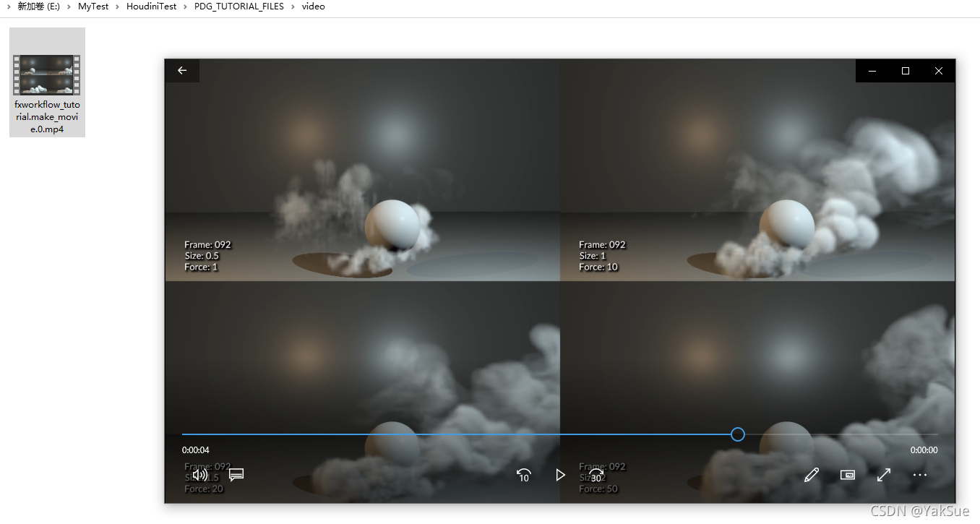This screenshot has width=980, height=524.
Task: Expand chevron after HoudiniTest in breadcrumb
Action: (x=186, y=7)
